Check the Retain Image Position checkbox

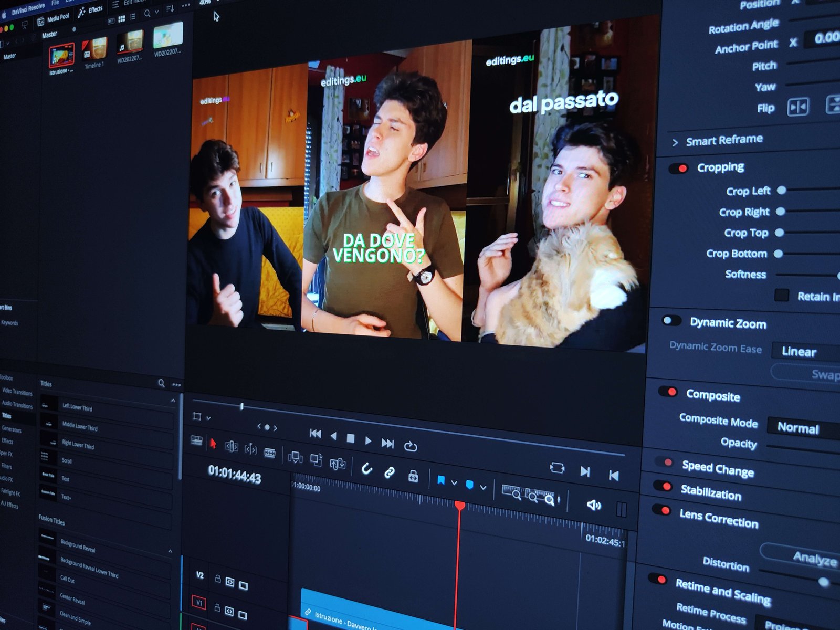(x=782, y=295)
